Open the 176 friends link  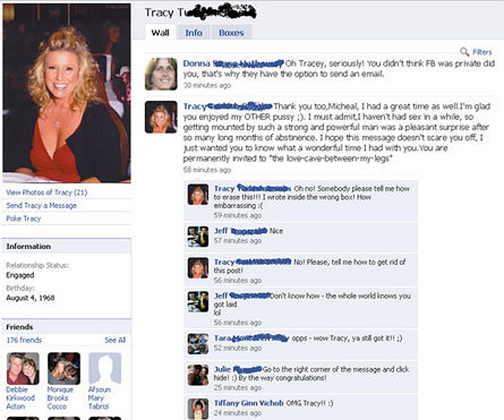(x=24, y=340)
